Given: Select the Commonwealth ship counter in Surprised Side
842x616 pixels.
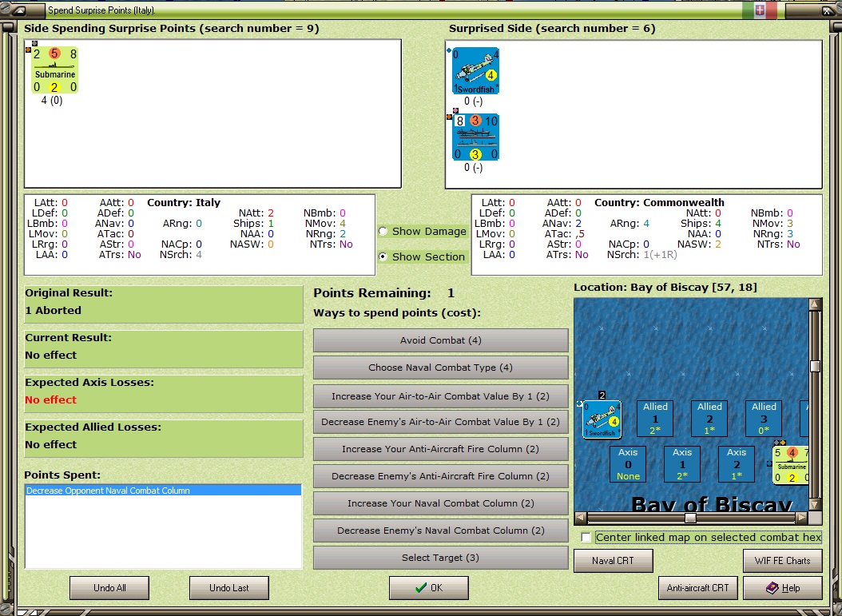Looking at the screenshot, I should click(x=475, y=137).
